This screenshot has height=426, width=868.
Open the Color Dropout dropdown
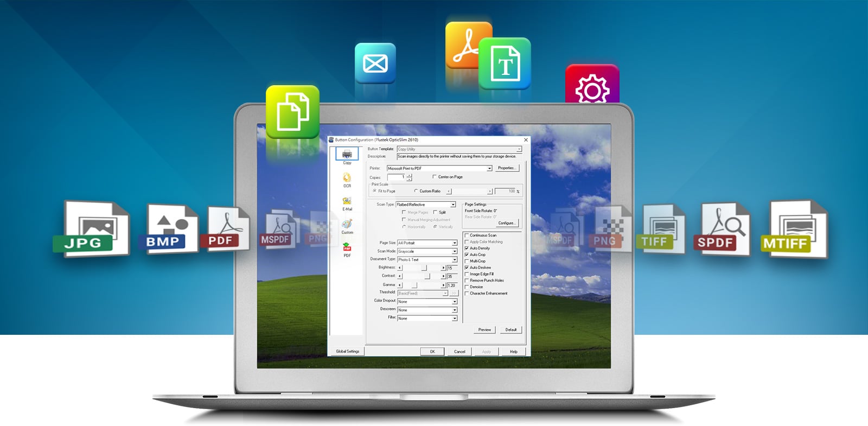coord(427,302)
